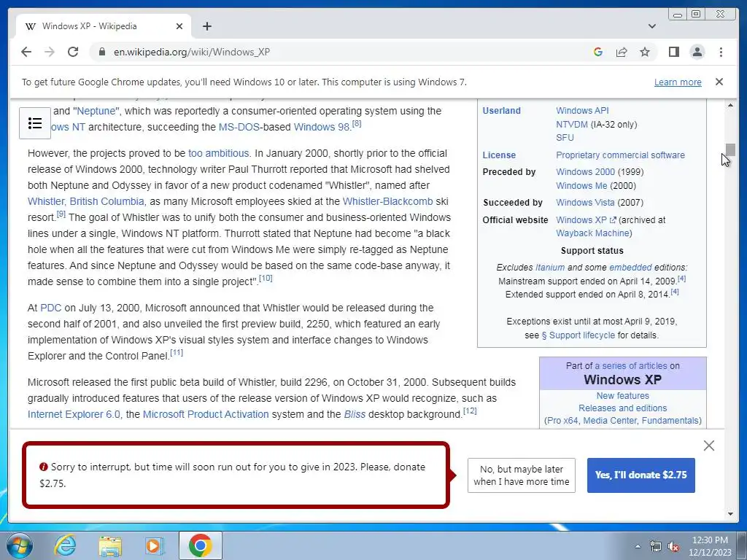This screenshot has height=560, width=747.
Task: Open the Chrome profile avatar
Action: [x=697, y=52]
